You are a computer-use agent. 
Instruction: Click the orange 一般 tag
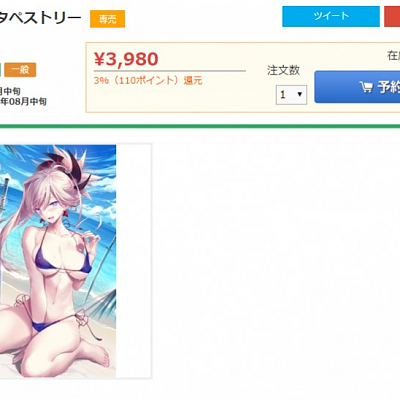(20, 70)
